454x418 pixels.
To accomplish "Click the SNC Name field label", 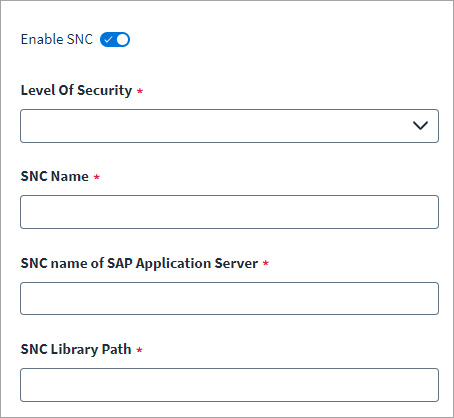I will (55, 176).
